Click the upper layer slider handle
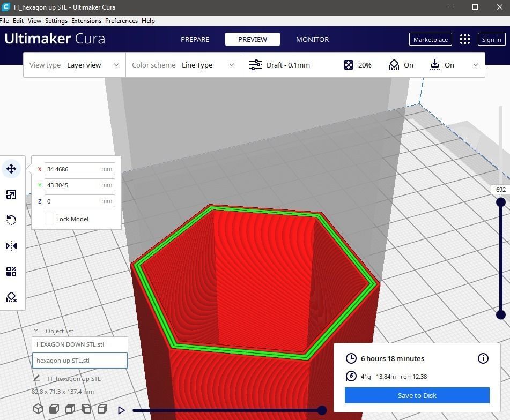 click(500, 202)
